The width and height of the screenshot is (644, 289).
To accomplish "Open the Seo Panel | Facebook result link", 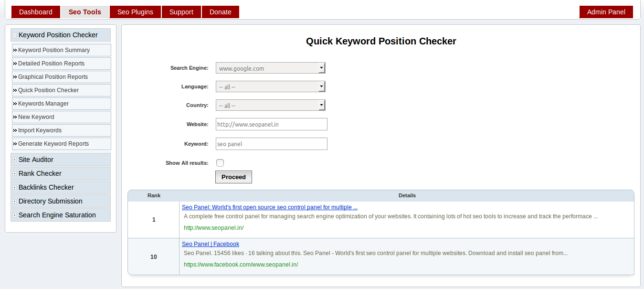I will coord(211,244).
